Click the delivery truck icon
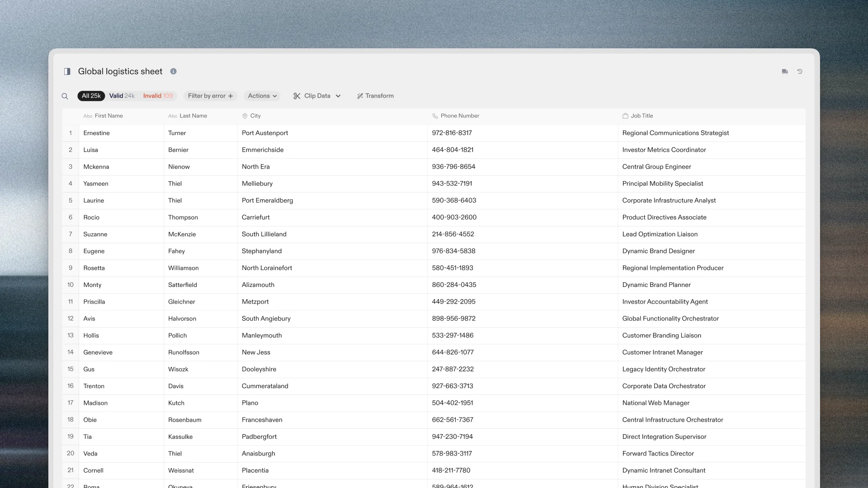Viewport: 868px width, 488px height. pyautogui.click(x=785, y=71)
